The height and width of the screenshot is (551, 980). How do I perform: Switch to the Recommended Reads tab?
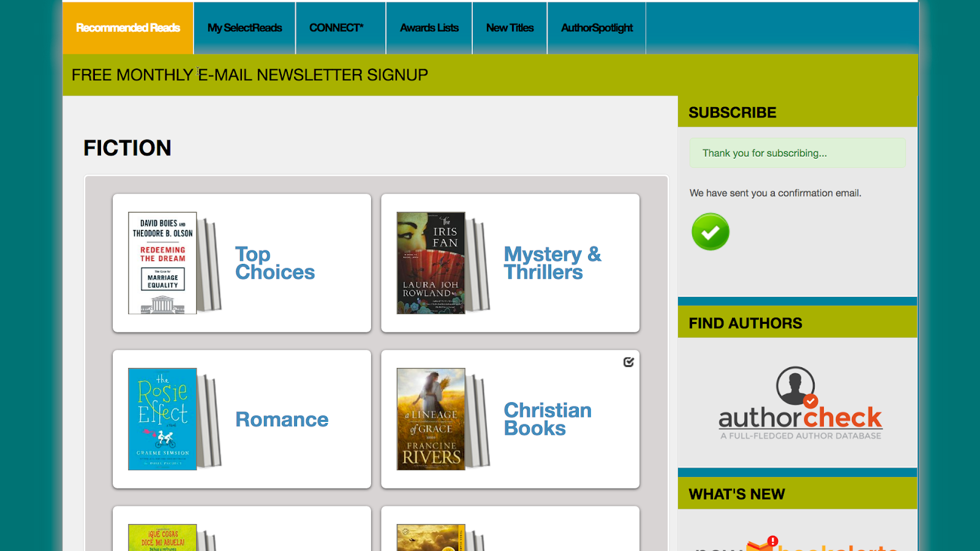128,28
